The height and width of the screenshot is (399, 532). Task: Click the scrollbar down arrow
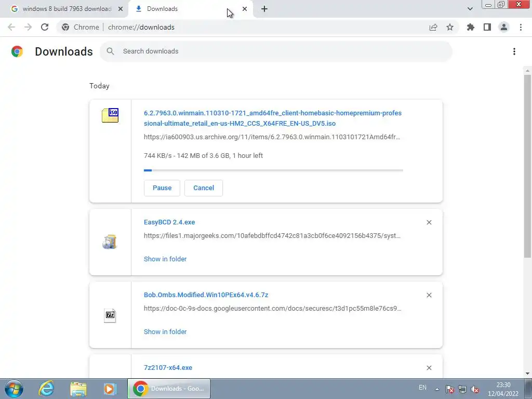pyautogui.click(x=527, y=374)
